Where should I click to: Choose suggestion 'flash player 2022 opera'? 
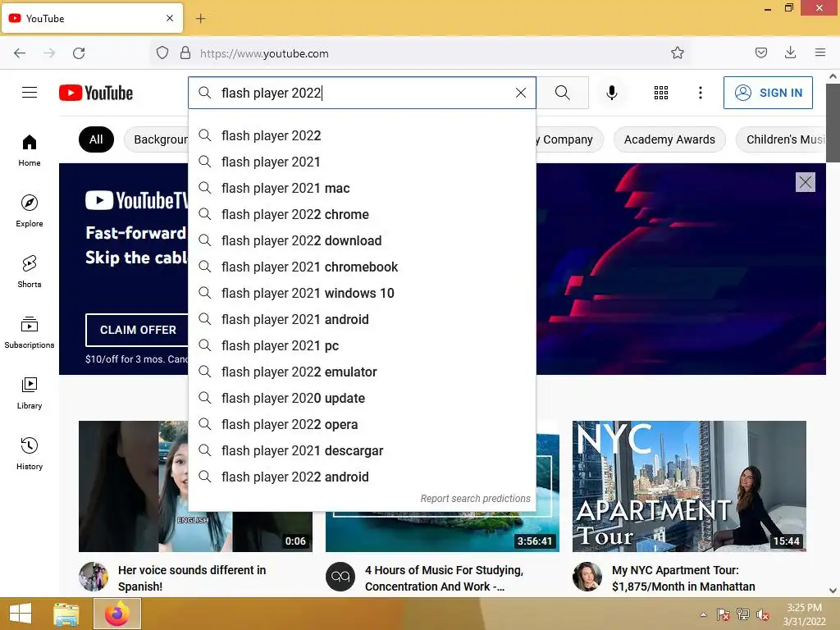coord(362,424)
